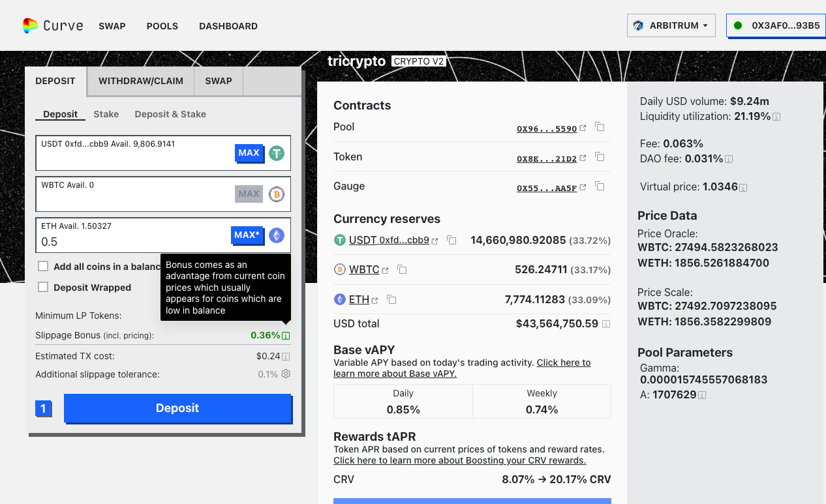Open USDT 0xfd...cbb9 reserve link
The image size is (826, 504).
tap(389, 240)
